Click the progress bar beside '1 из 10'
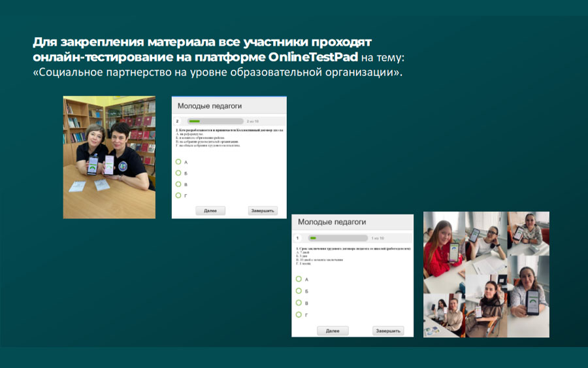Image resolution: width=588 pixels, height=368 pixels. coord(338,238)
